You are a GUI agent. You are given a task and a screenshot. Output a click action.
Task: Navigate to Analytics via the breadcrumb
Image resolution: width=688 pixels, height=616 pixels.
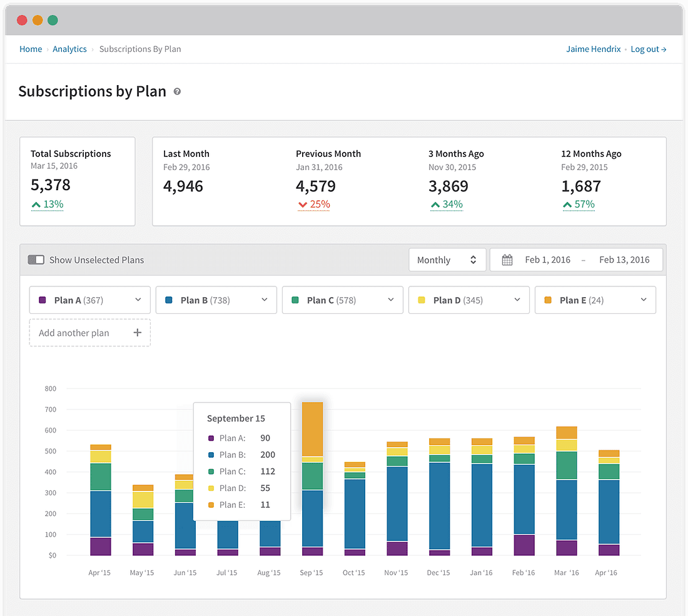tap(69, 49)
